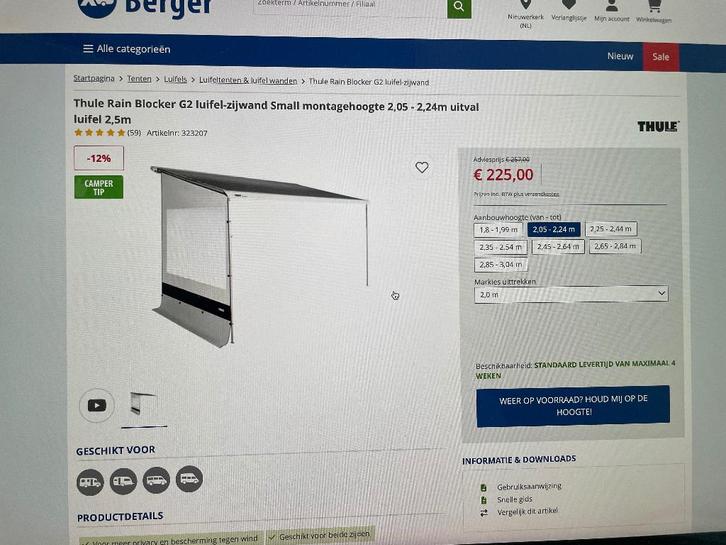Screen dimensions: 726x545
Task: Play the product video thumbnail
Action: point(96,406)
